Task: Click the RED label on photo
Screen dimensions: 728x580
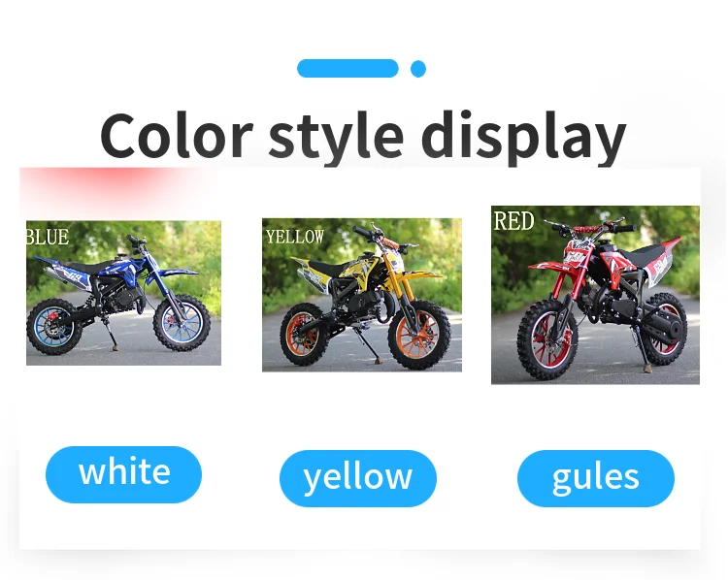Action: (513, 220)
